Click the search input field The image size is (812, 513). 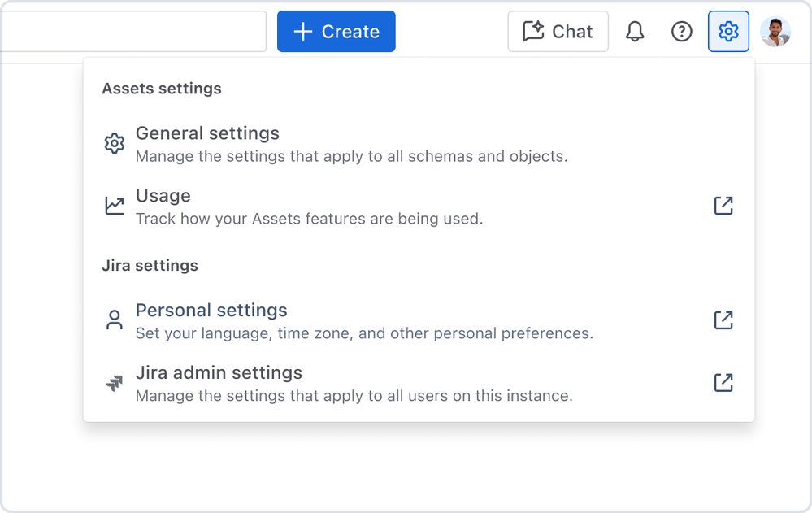click(x=133, y=32)
